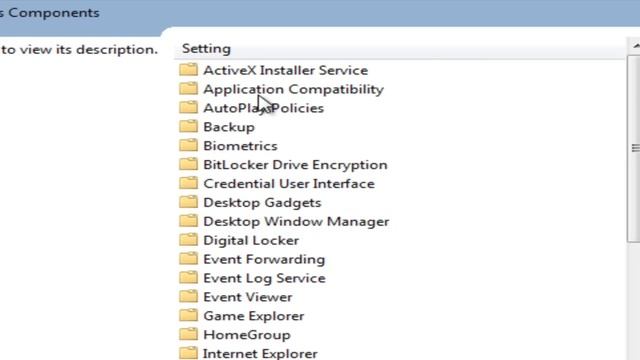This screenshot has height=360, width=640.
Task: Click the Event Log Service folder icon
Action: [188, 278]
